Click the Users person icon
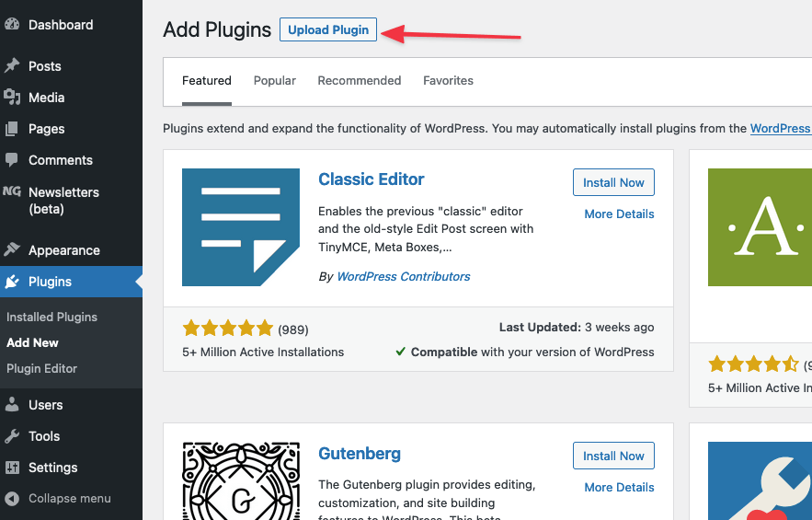Image resolution: width=812 pixels, height=520 pixels. pyautogui.click(x=12, y=405)
